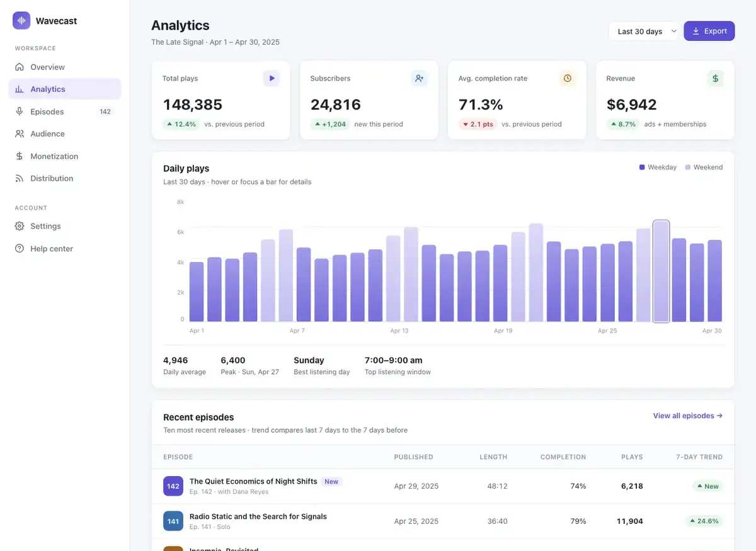Click the Episodes microphone icon
The height and width of the screenshot is (551, 756).
(x=20, y=111)
